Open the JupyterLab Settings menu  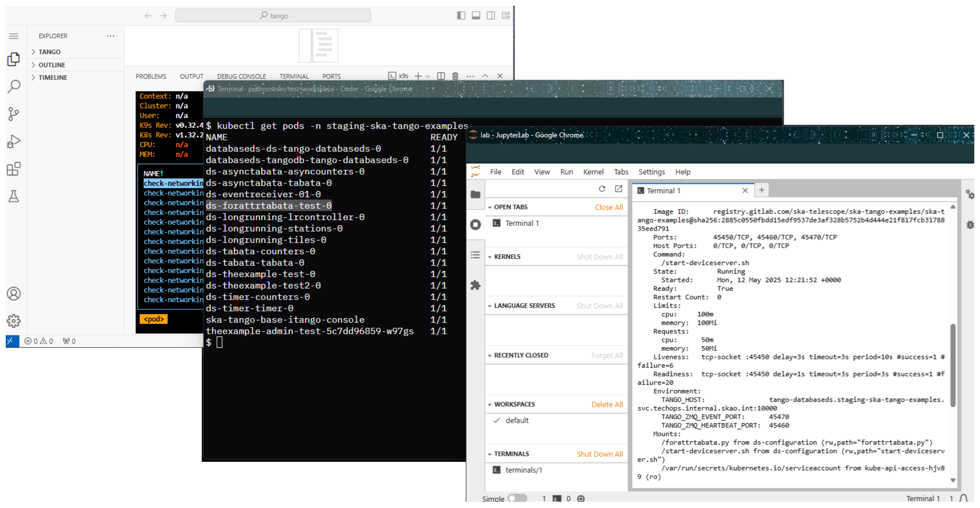(x=652, y=172)
